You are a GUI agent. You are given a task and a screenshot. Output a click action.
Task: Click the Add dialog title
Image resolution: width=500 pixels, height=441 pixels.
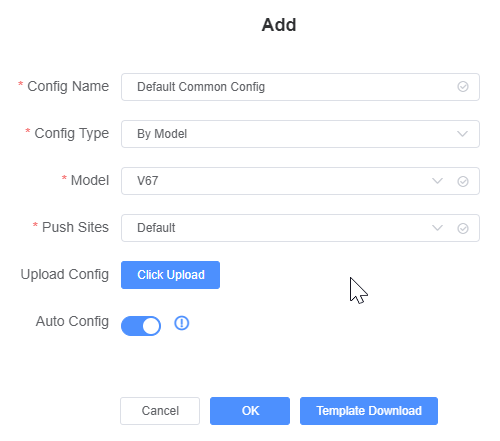tap(279, 25)
